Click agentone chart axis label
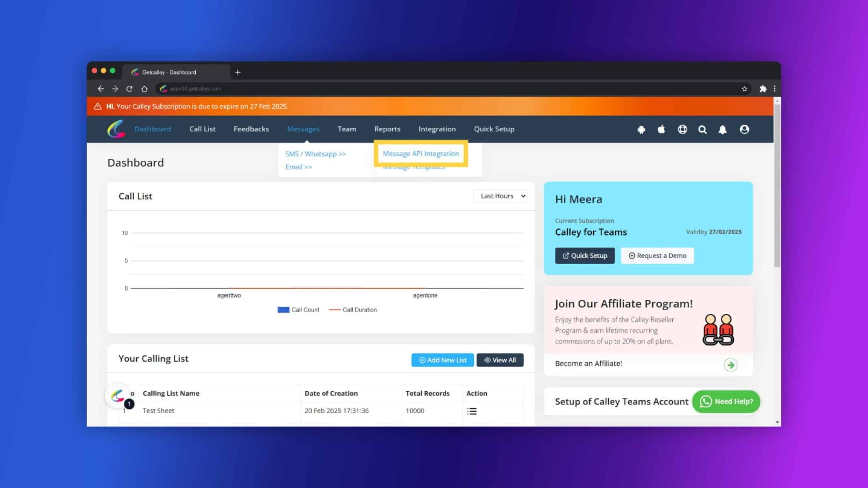Image resolution: width=868 pixels, height=488 pixels. [x=425, y=296]
